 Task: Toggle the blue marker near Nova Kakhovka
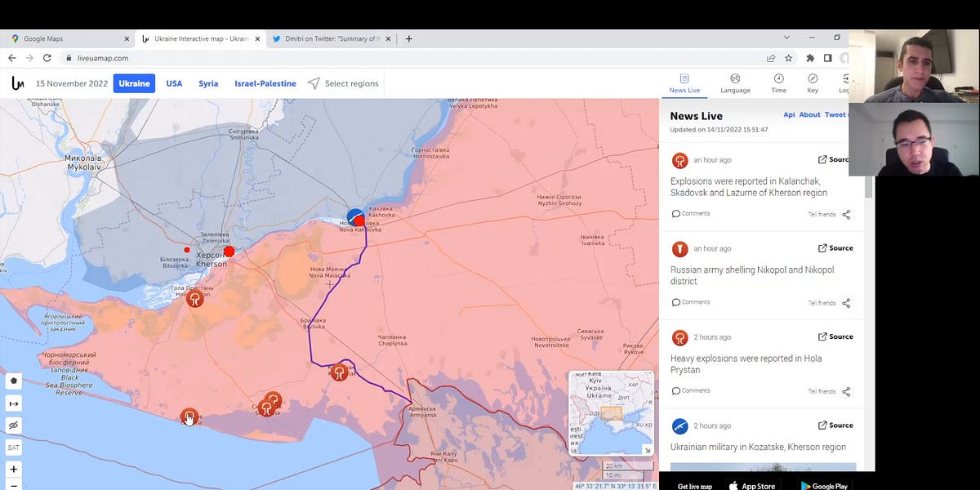[x=354, y=216]
